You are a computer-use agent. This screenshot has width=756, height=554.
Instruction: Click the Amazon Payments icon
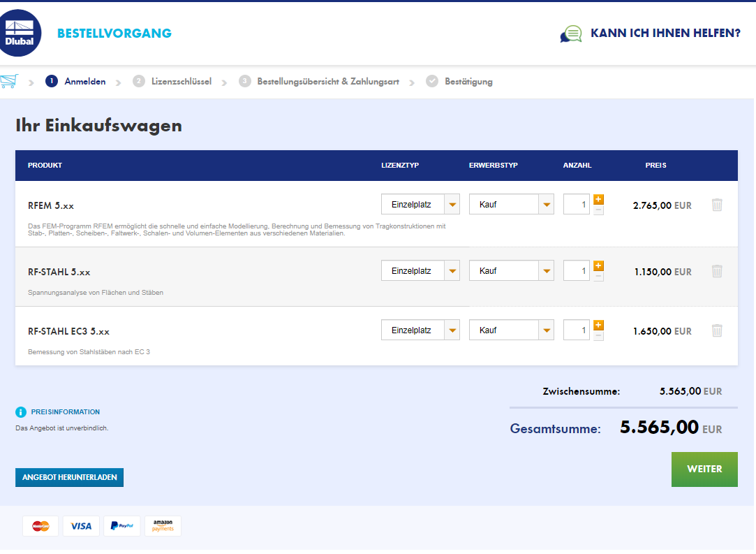163,525
